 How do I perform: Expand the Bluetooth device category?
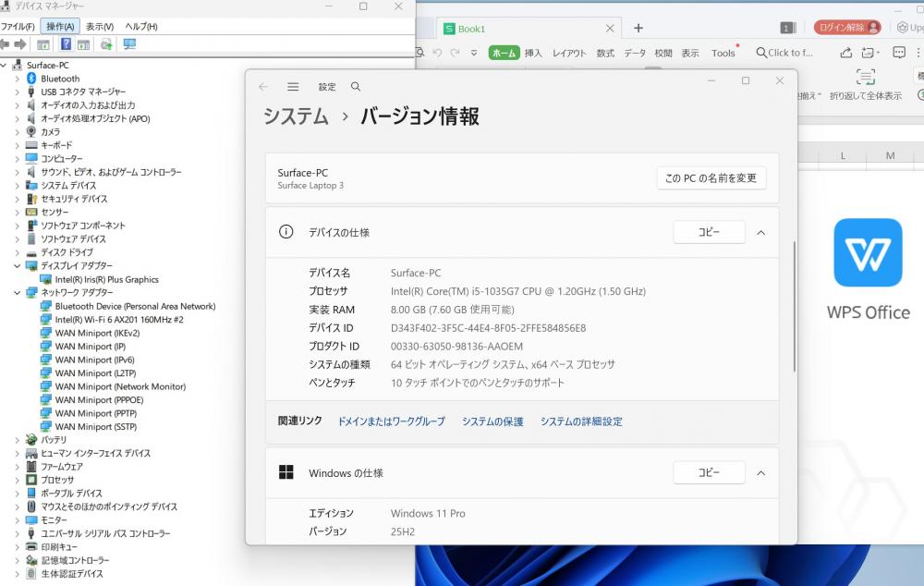click(x=17, y=79)
